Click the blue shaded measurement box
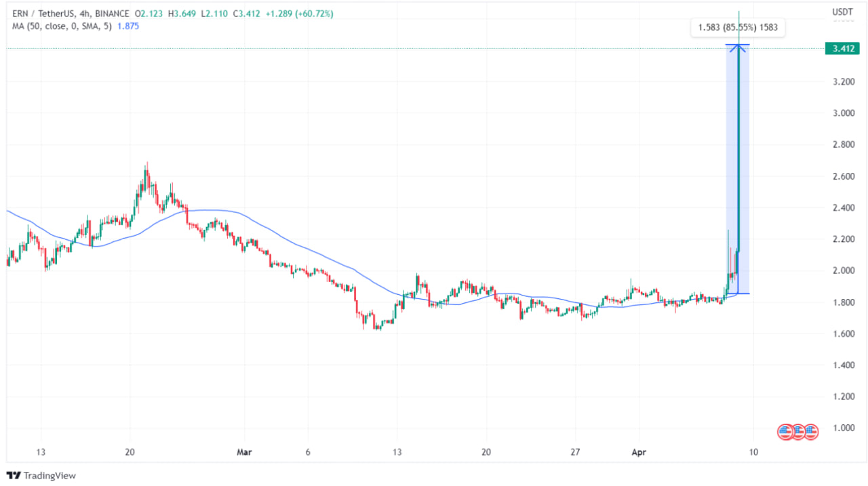This screenshot has height=486, width=868. pos(743,169)
